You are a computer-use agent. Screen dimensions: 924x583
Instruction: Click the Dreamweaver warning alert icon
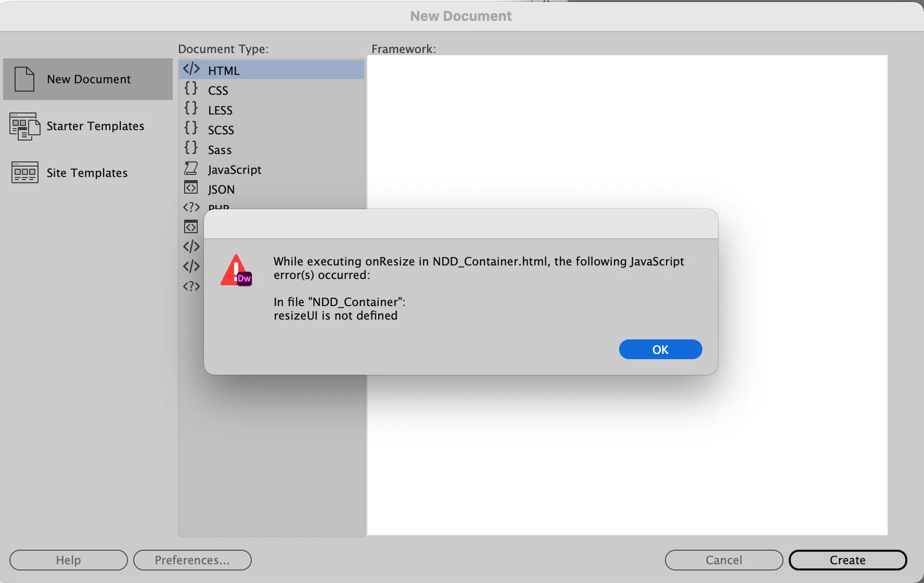point(236,271)
